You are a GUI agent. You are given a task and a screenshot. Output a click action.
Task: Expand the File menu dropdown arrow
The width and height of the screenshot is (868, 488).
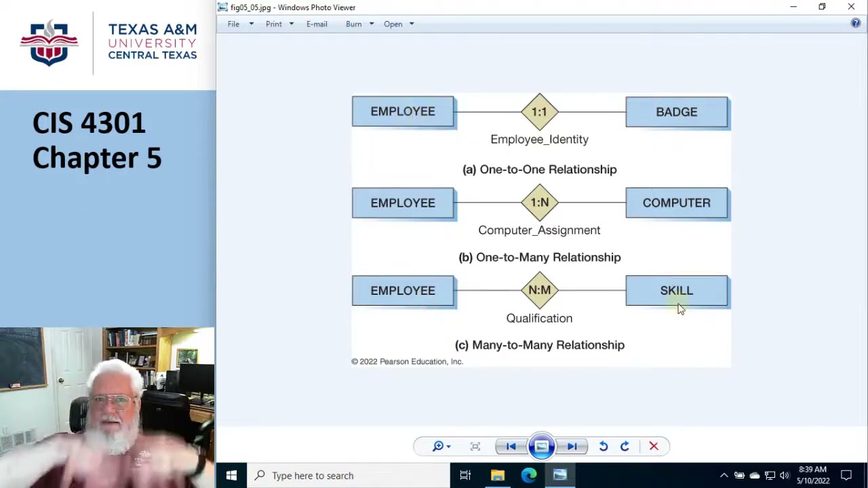(251, 24)
